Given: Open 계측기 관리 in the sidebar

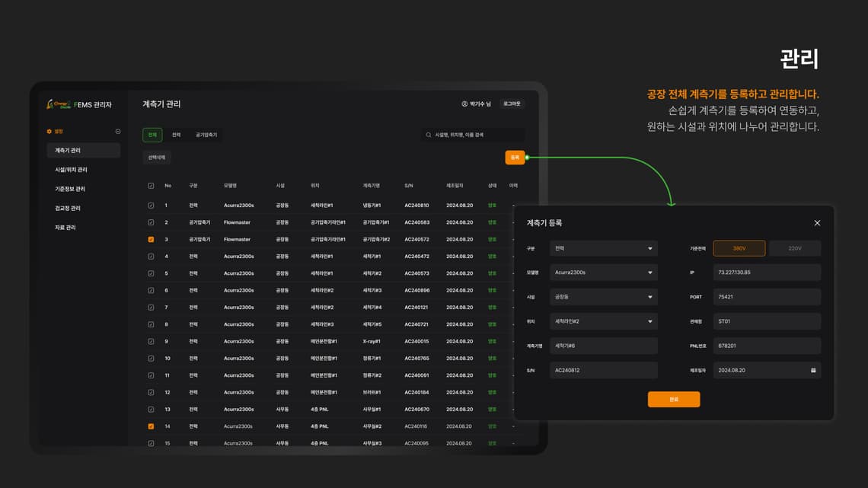Looking at the screenshot, I should (x=84, y=151).
